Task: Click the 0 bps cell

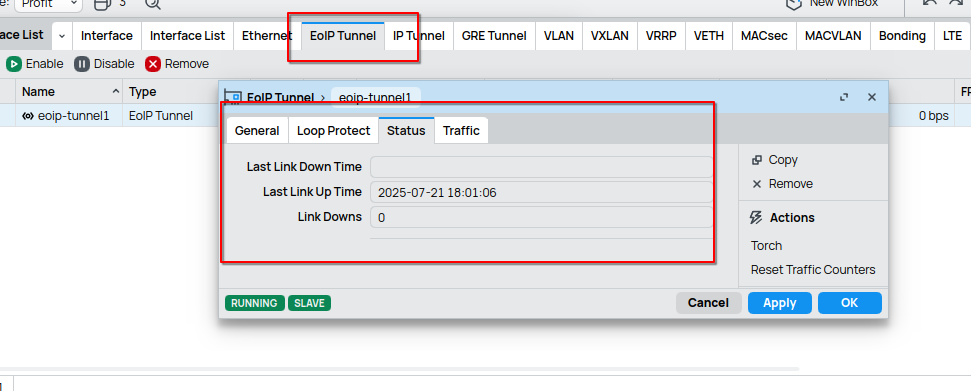Action: pyautogui.click(x=933, y=116)
